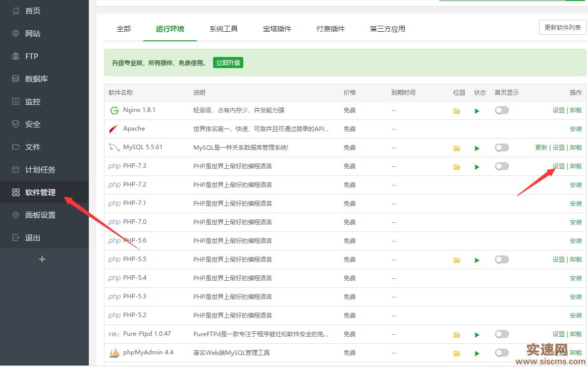Screen dimensions: 588x367
Task: Open 设置 for PHP-5.5
Action: [558, 259]
